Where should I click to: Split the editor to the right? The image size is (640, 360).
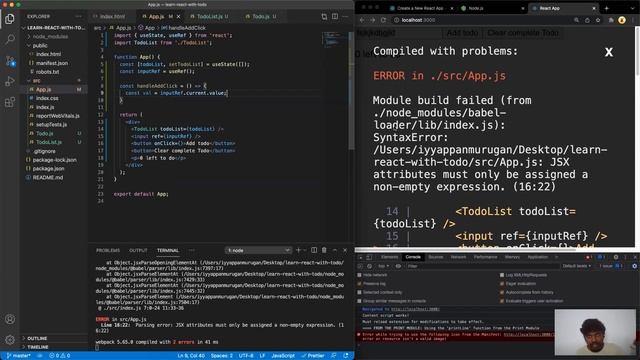coord(335,16)
